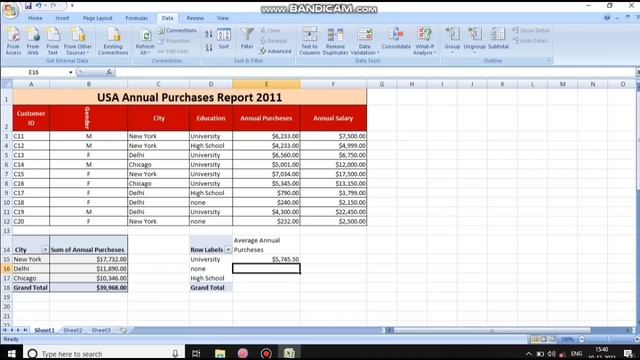Click the insert function fx button
Image resolution: width=640 pixels, height=360 pixels.
(109, 72)
